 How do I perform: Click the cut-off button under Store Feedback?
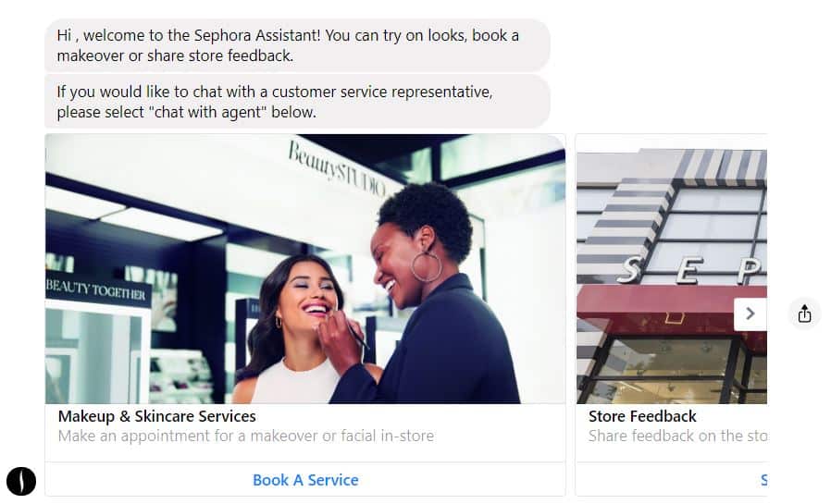[x=672, y=480]
